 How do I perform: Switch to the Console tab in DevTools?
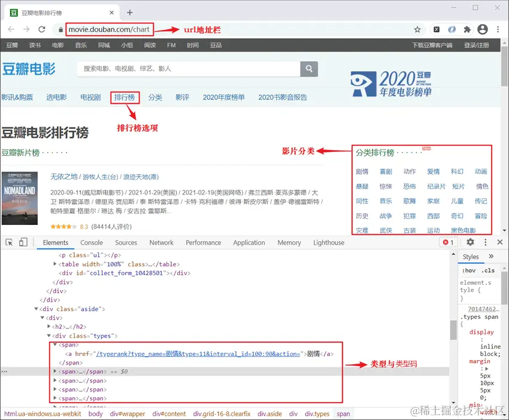[x=92, y=242]
